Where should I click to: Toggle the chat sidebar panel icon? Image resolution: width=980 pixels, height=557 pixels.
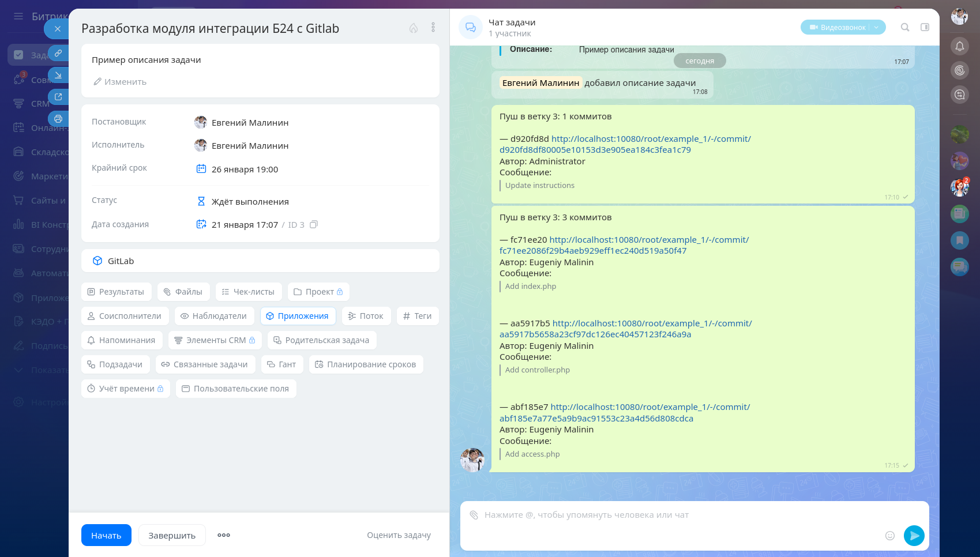(925, 27)
